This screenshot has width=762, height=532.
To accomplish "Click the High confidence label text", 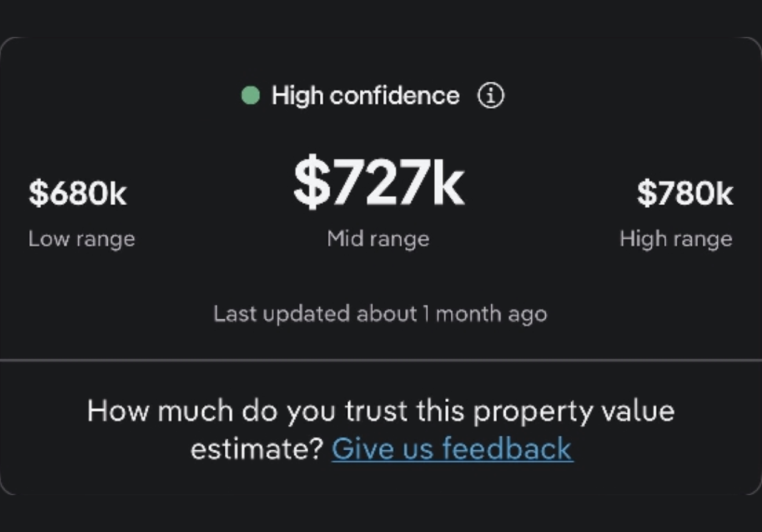I will coord(366,95).
